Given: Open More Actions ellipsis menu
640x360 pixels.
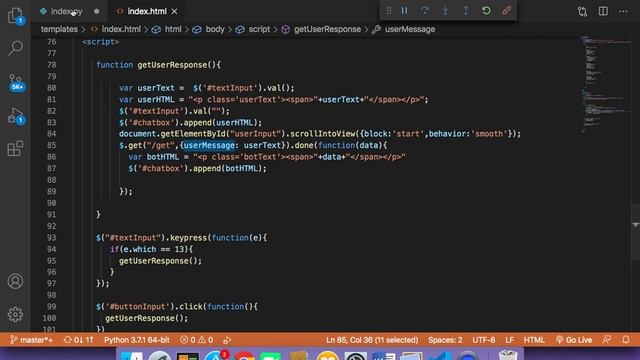Looking at the screenshot, I should [x=623, y=11].
